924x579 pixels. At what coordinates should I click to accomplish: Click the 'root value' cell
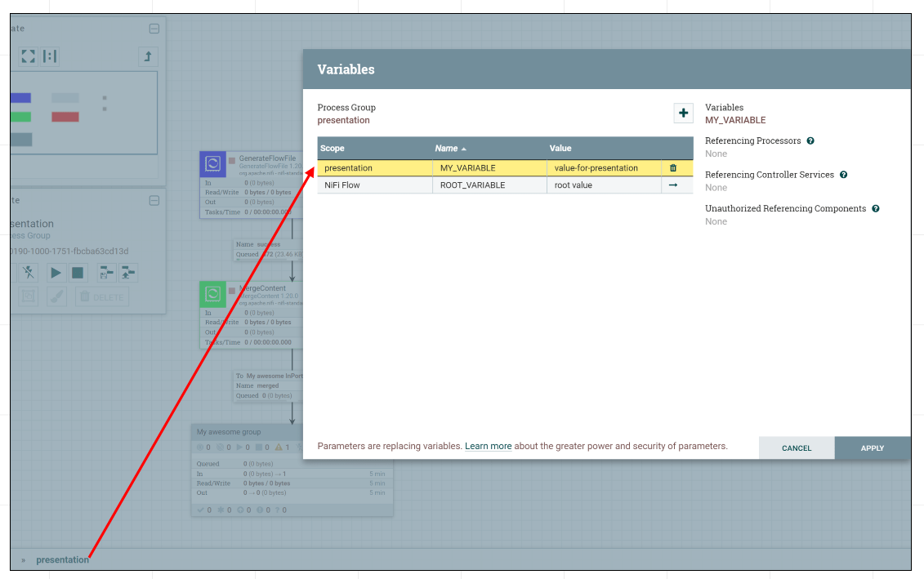[604, 185]
